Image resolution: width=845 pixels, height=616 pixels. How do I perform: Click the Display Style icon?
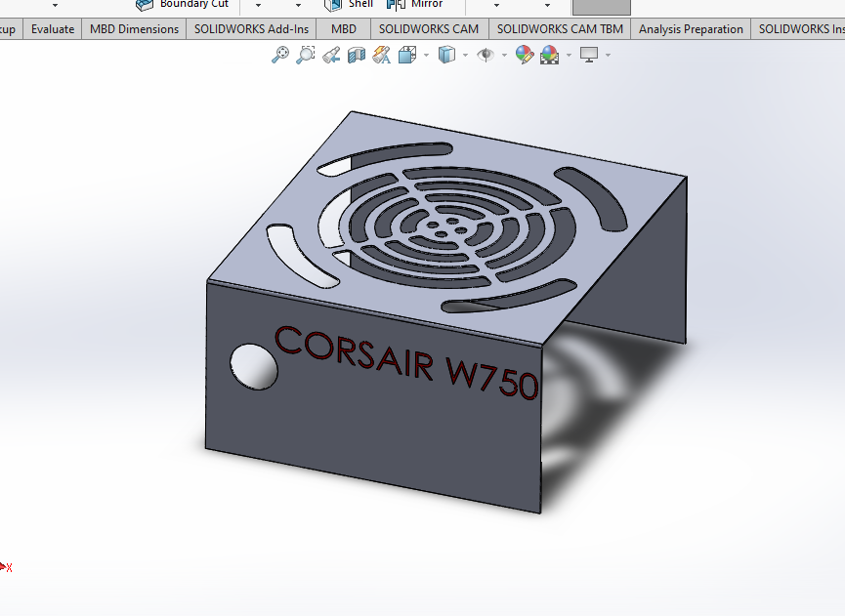tap(446, 56)
